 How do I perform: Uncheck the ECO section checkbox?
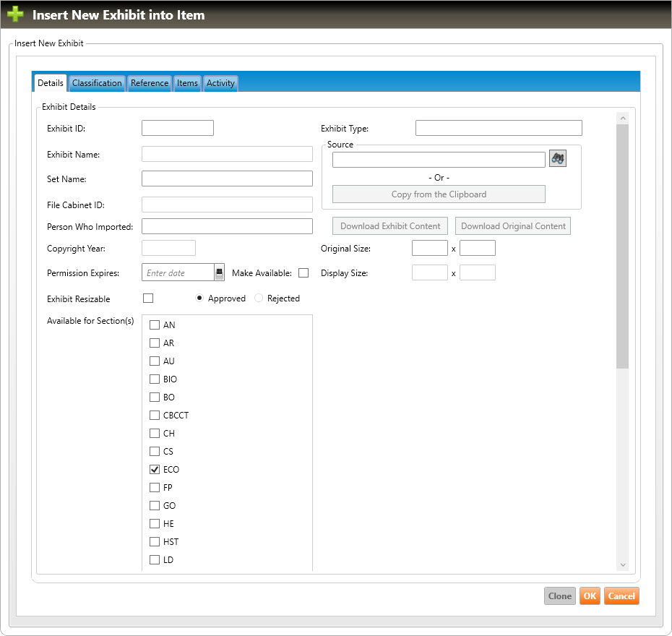point(155,469)
